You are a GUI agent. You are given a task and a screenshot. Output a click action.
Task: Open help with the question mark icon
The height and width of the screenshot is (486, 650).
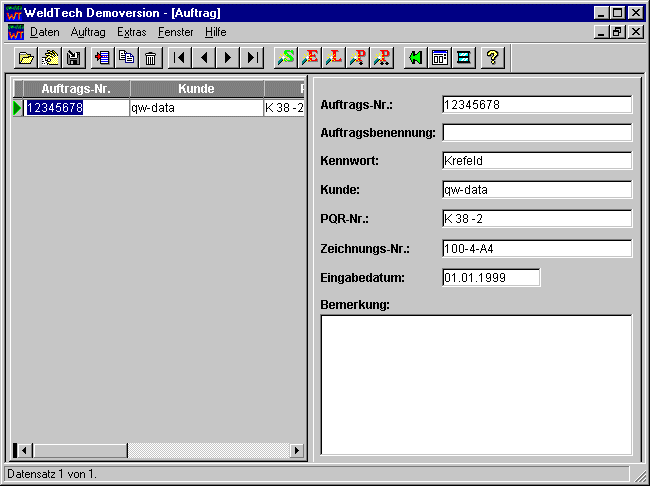pyautogui.click(x=491, y=58)
